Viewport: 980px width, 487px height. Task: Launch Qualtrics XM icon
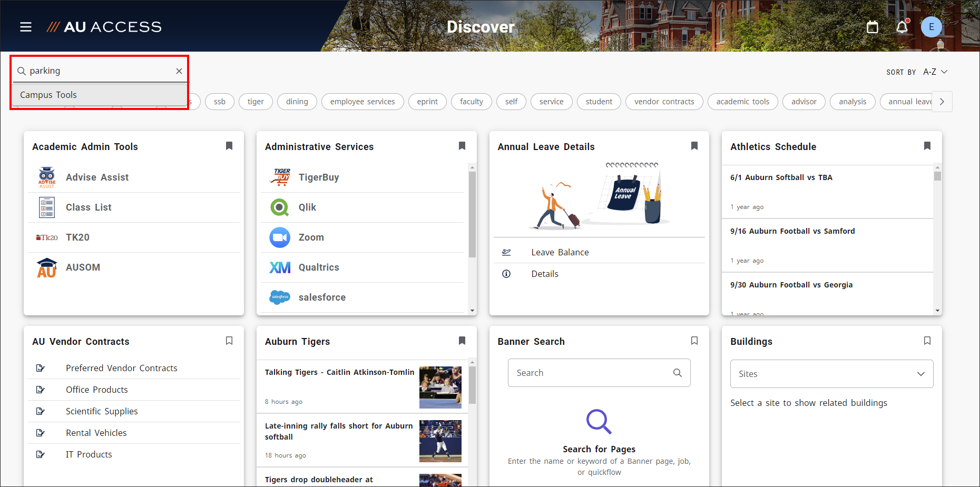tap(280, 267)
